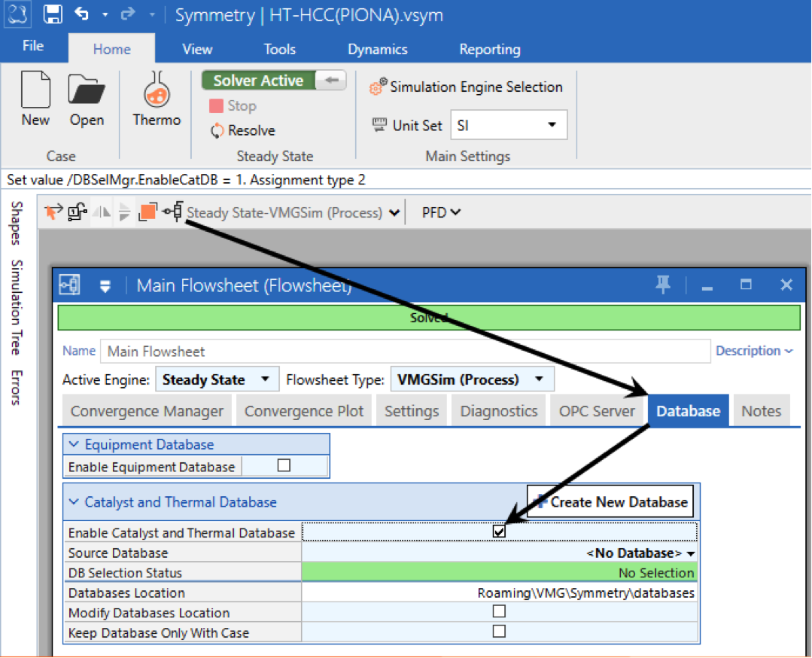The image size is (812, 658).
Task: Save the case with the floppy icon
Action: (x=53, y=14)
